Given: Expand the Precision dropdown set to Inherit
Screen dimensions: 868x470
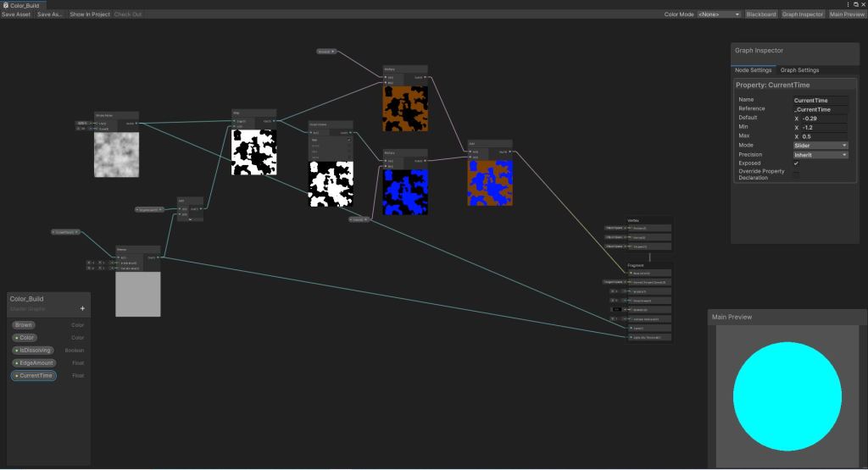Looking at the screenshot, I should point(820,155).
